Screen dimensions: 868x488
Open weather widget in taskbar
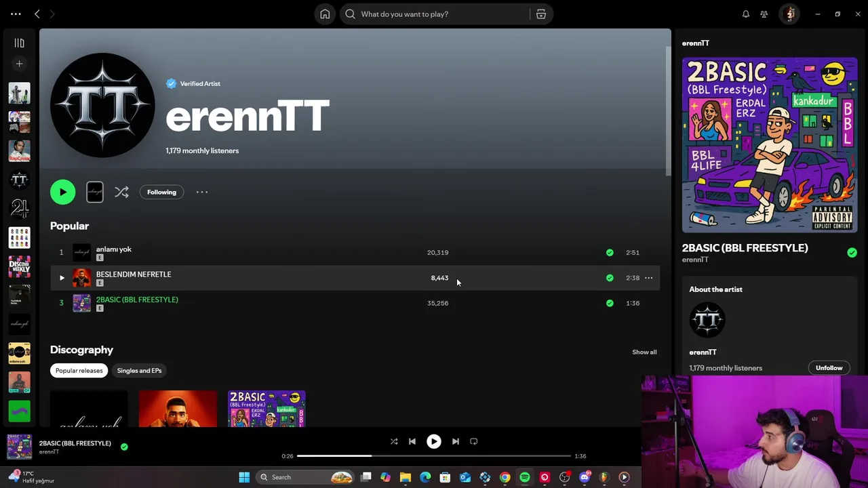31,477
